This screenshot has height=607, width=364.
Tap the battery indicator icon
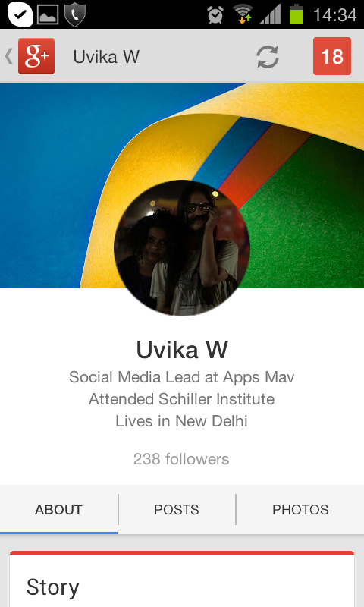pyautogui.click(x=297, y=14)
